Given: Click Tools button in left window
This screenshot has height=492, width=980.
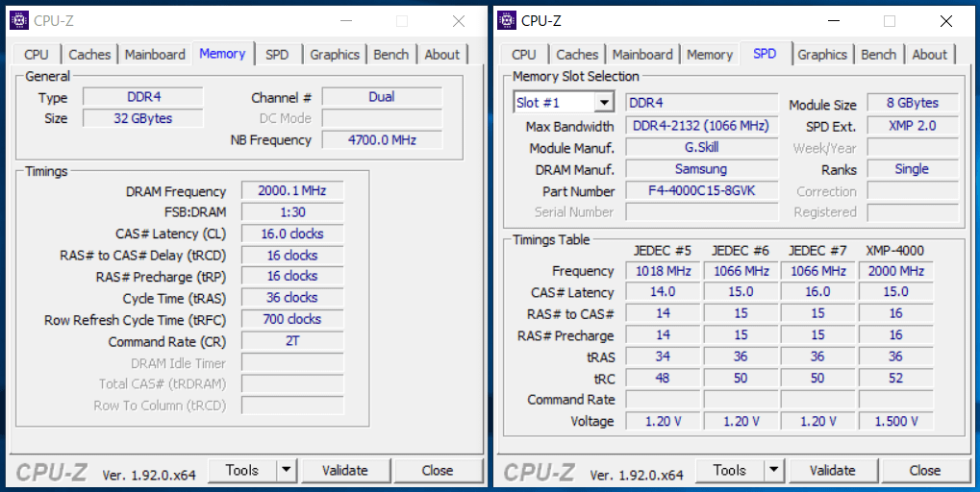Looking at the screenshot, I should click(242, 470).
